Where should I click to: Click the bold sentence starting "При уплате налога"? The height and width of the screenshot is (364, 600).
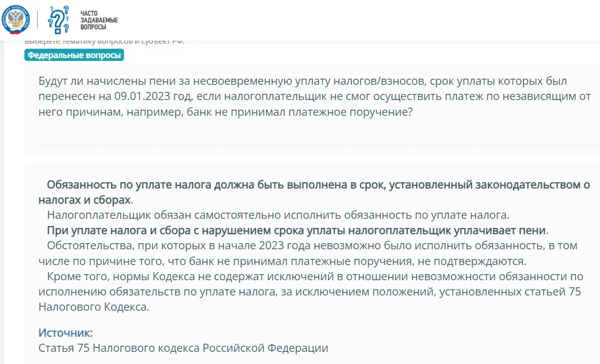click(297, 230)
